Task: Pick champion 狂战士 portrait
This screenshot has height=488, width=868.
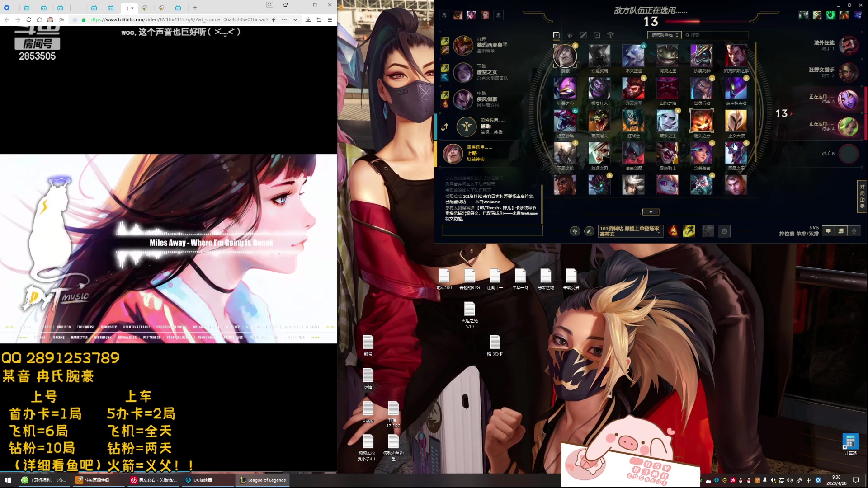Action: tap(633, 121)
